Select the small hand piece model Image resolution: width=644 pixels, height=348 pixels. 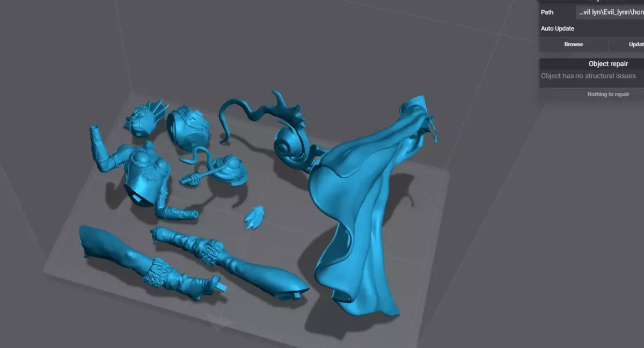(x=254, y=218)
